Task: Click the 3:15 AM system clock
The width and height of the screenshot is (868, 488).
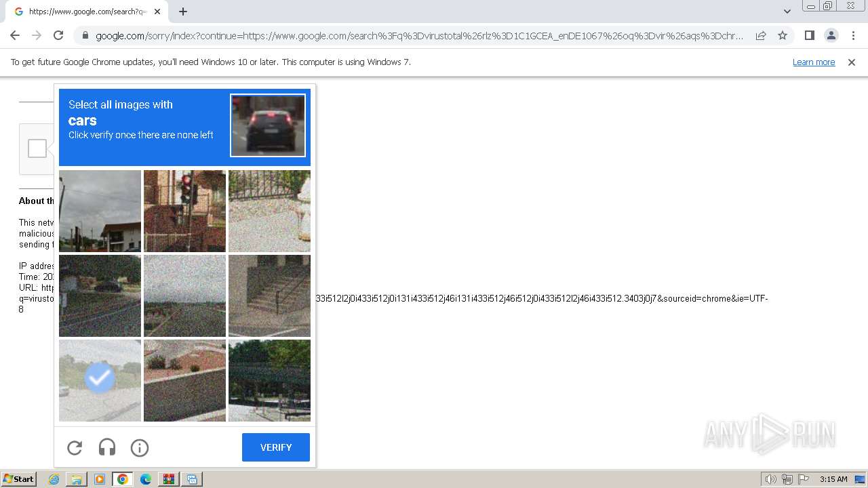Action: (833, 479)
